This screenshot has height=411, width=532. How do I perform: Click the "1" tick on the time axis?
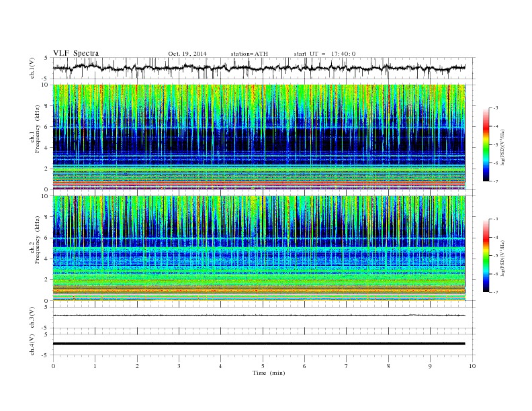pos(95,366)
